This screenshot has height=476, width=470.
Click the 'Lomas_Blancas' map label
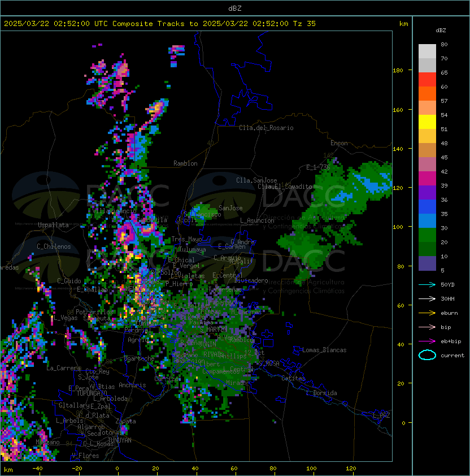(x=324, y=350)
